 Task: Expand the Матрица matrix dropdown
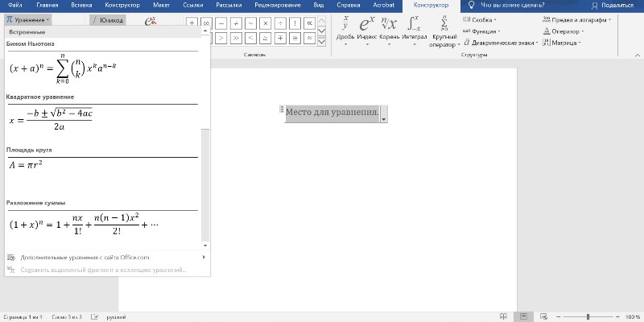tap(566, 43)
